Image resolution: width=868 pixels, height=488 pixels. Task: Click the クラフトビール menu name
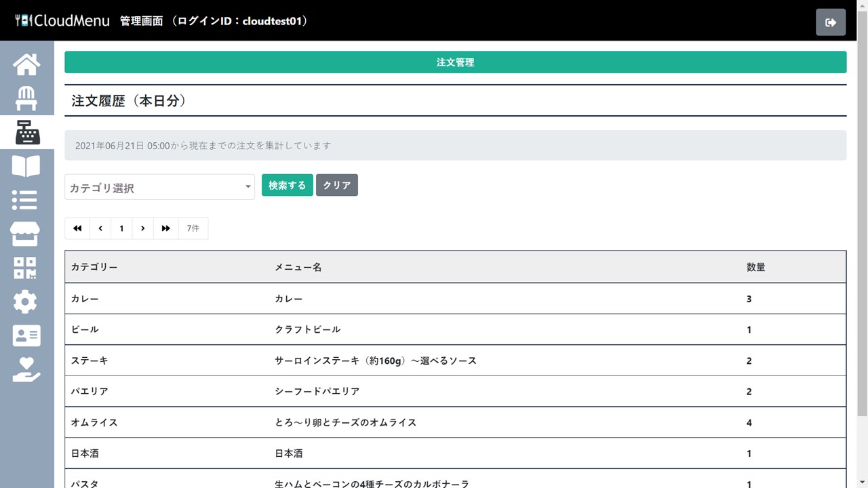point(308,329)
